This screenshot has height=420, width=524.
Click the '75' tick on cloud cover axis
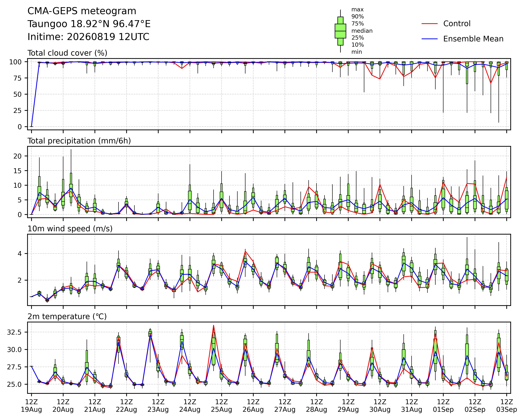pyautogui.click(x=18, y=78)
